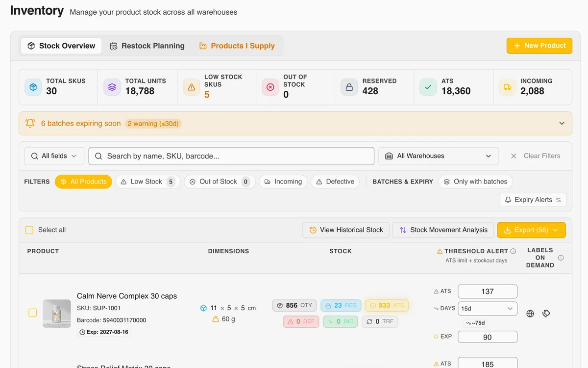Viewport: 588px width, 368px height.
Task: Expand the expiring batches banner chevron
Action: click(562, 123)
